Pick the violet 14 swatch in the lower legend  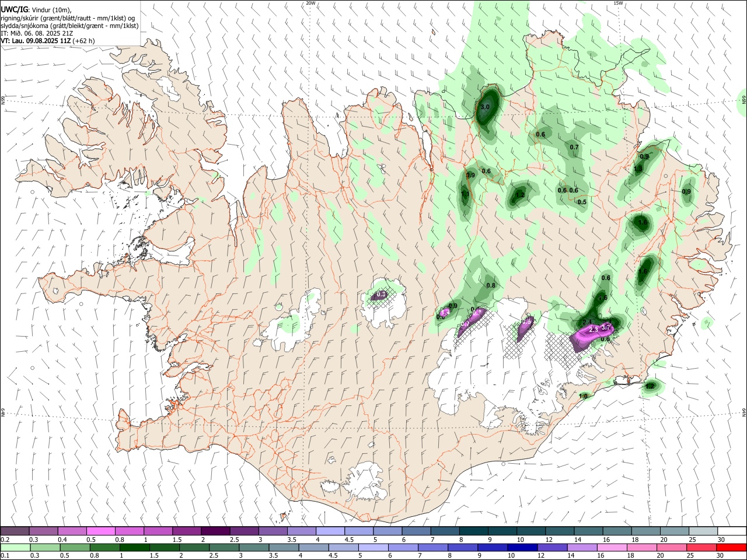582,547
